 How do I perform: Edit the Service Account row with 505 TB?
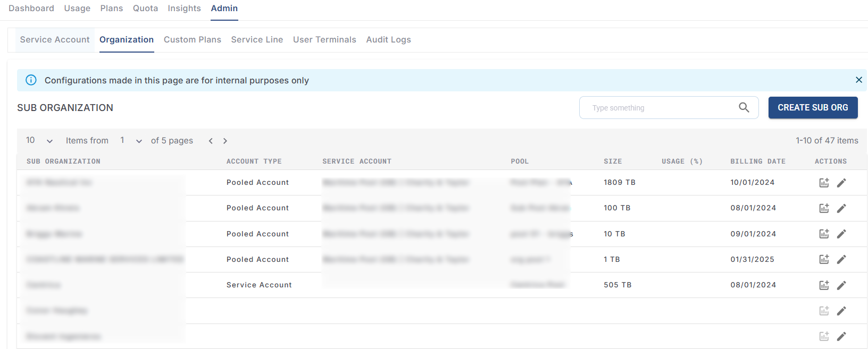point(841,285)
